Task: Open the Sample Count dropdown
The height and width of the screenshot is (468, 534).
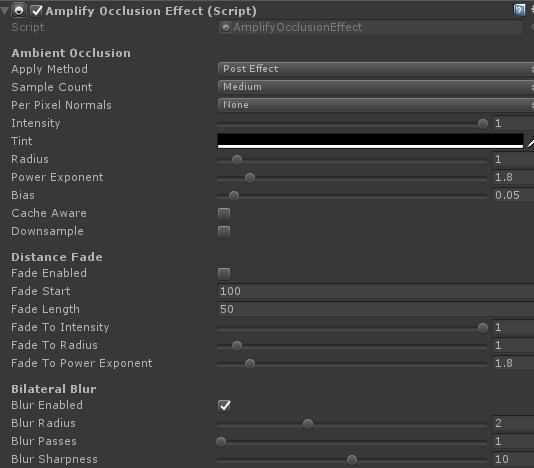Action: point(376,87)
